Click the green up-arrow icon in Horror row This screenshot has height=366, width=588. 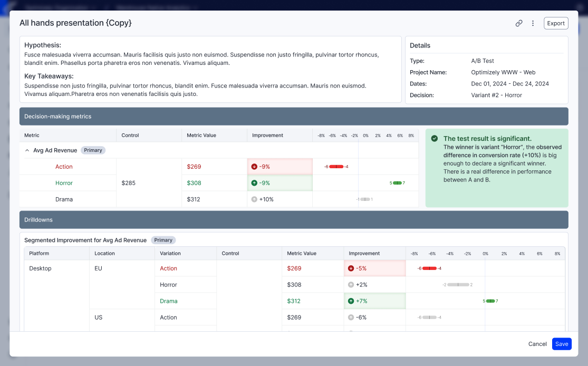[255, 183]
